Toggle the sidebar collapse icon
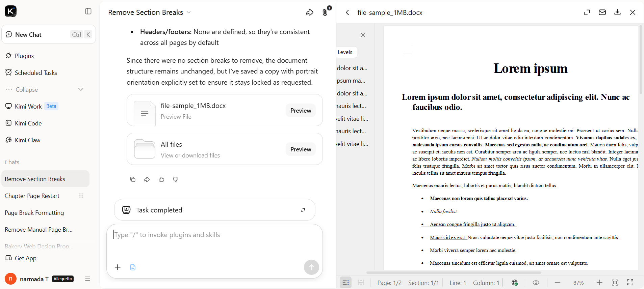The width and height of the screenshot is (644, 289). pos(88,11)
